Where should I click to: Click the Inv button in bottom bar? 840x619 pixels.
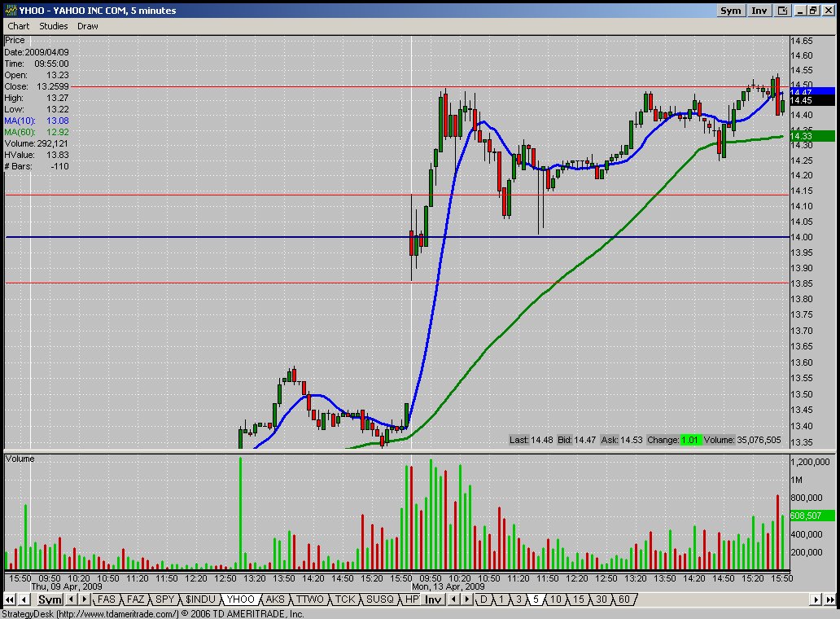(x=433, y=599)
